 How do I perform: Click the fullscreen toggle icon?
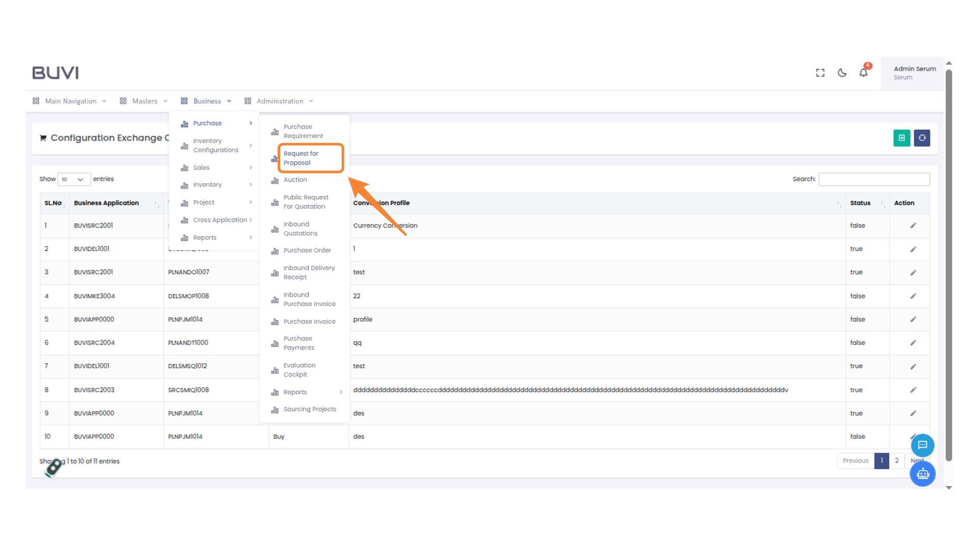(820, 73)
